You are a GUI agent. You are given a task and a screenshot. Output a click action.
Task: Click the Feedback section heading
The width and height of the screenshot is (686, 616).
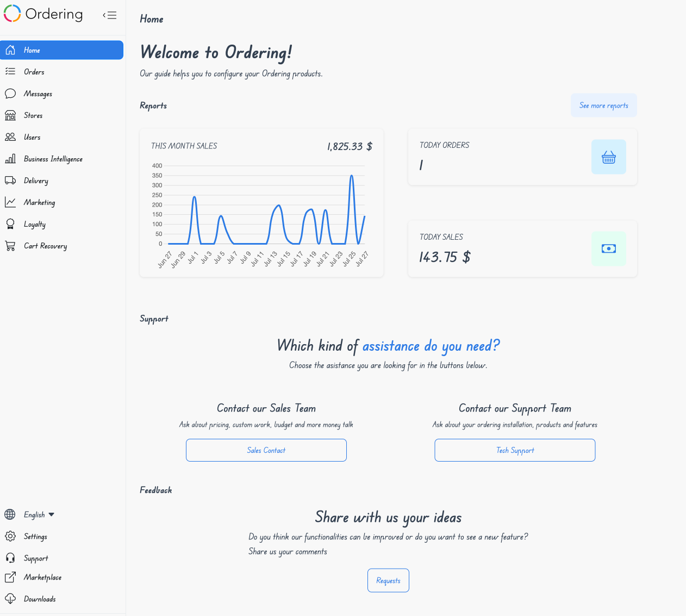click(x=155, y=490)
